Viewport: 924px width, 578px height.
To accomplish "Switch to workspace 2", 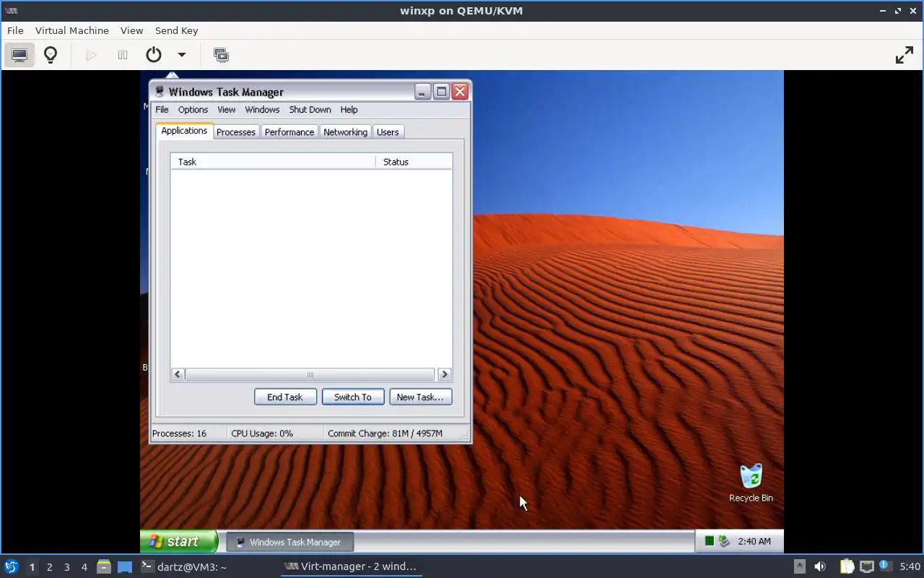I will click(49, 567).
